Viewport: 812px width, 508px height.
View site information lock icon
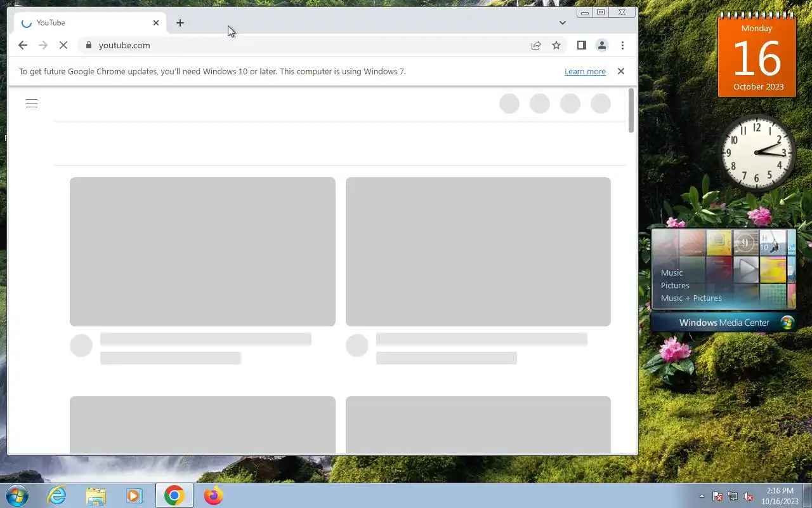(88, 45)
